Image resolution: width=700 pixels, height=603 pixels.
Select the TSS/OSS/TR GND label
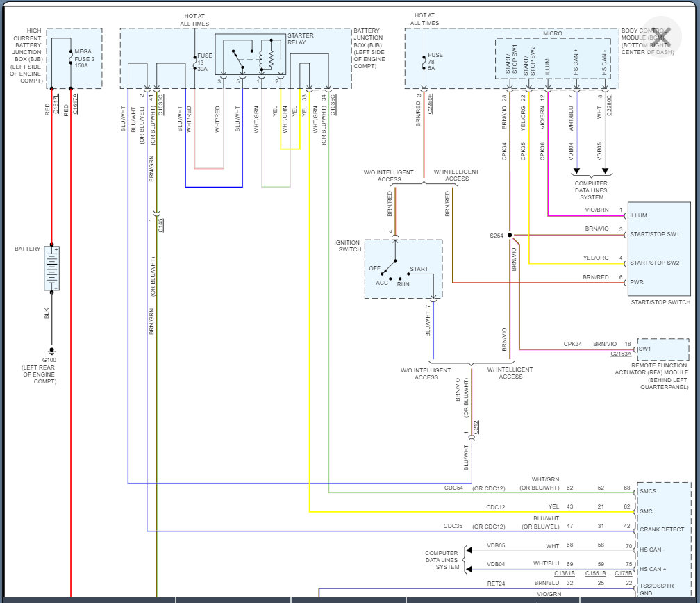pyautogui.click(x=656, y=589)
